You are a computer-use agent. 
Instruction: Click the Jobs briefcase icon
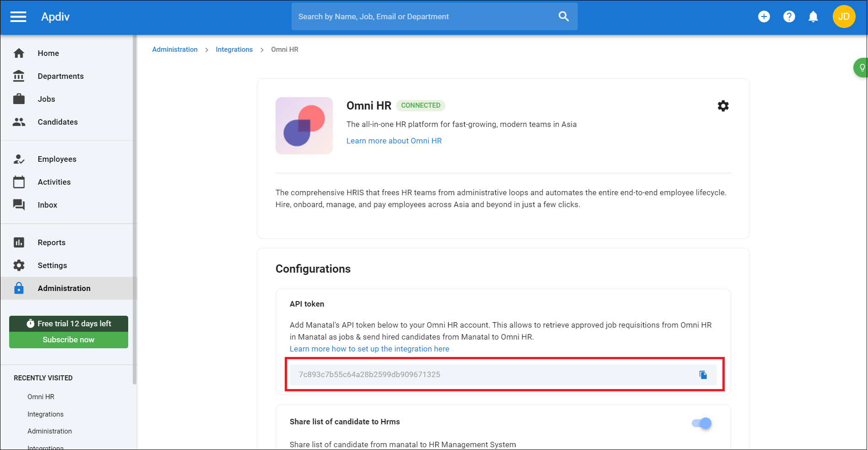click(19, 99)
